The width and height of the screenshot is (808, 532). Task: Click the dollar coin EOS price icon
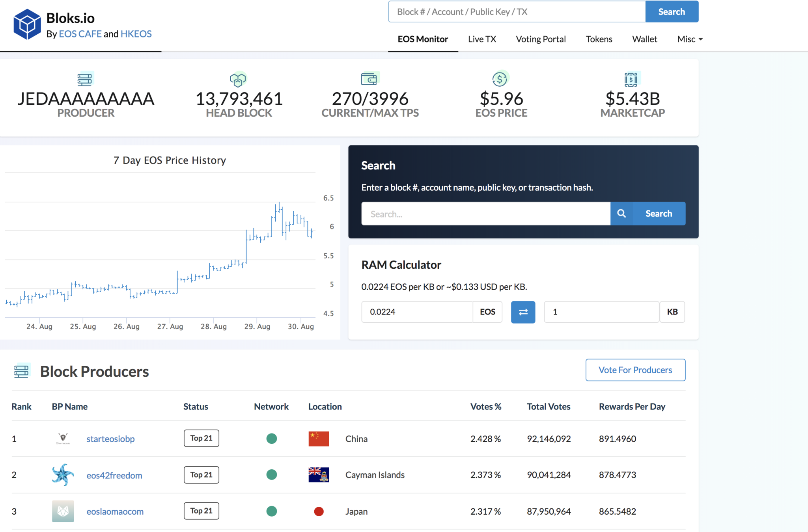[500, 79]
